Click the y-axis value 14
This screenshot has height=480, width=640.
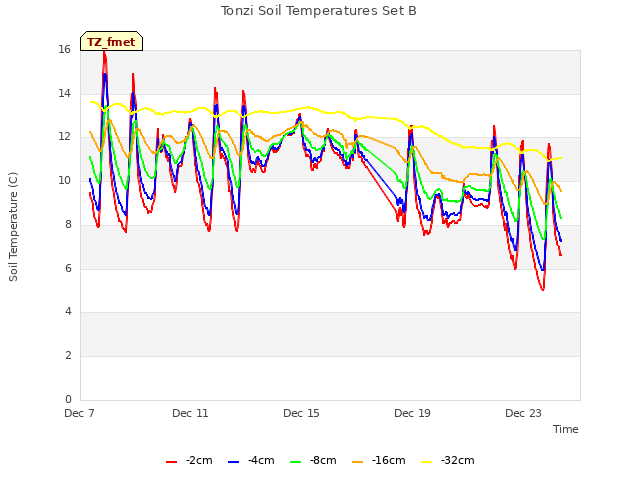[x=64, y=93]
